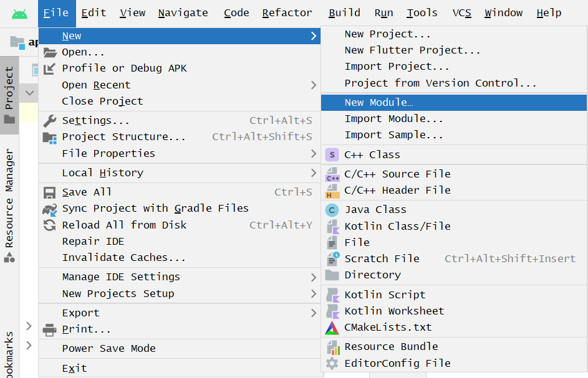Click the Profile or Debug APK icon

50,69
